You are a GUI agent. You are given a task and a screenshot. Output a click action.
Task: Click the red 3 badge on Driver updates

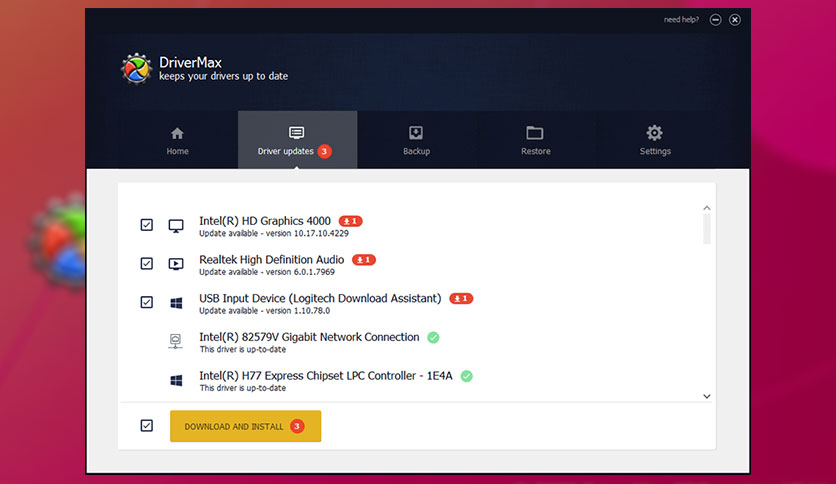coord(324,151)
